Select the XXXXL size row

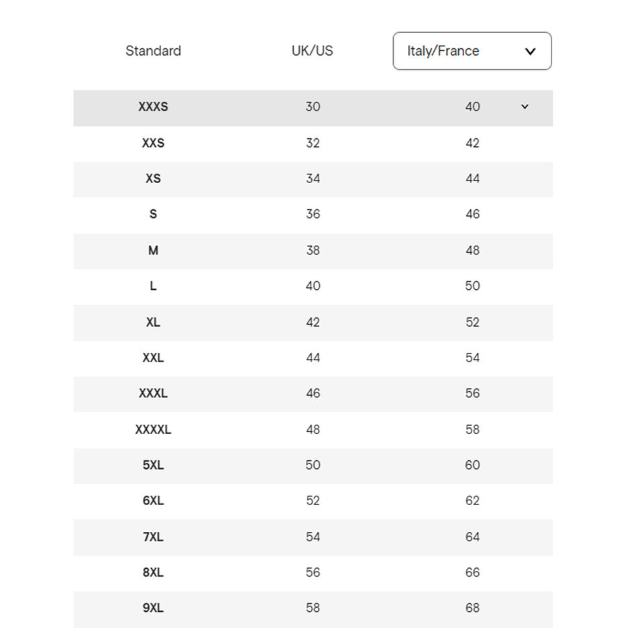[153, 429]
